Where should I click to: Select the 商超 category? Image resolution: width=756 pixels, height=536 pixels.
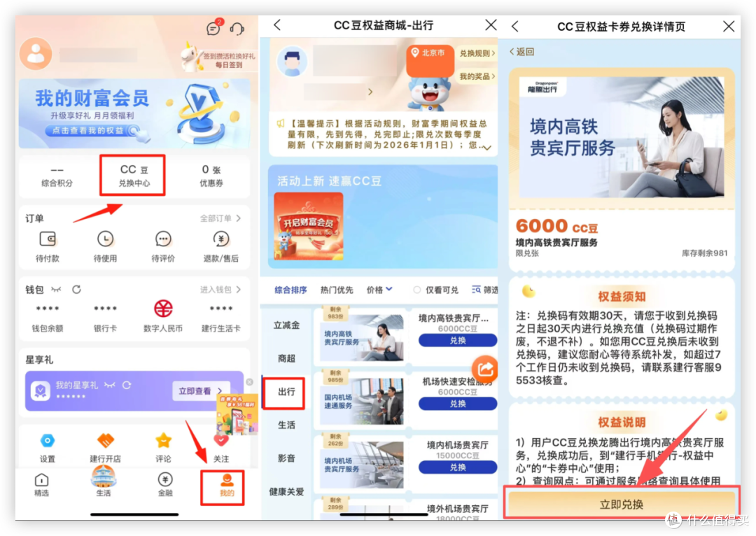(x=286, y=358)
